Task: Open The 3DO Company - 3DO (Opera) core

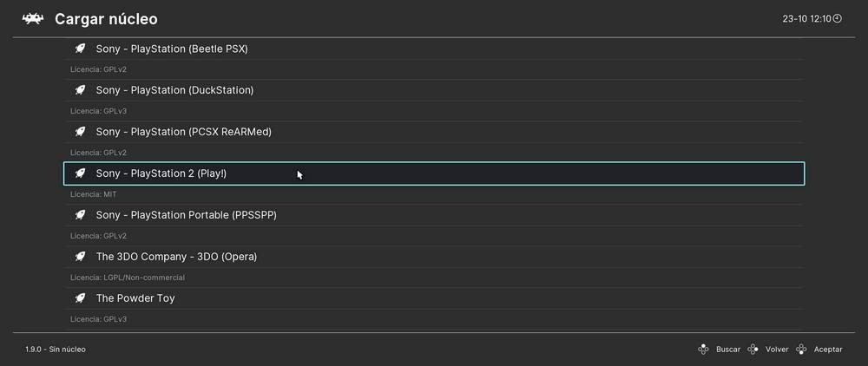Action: coord(434,257)
